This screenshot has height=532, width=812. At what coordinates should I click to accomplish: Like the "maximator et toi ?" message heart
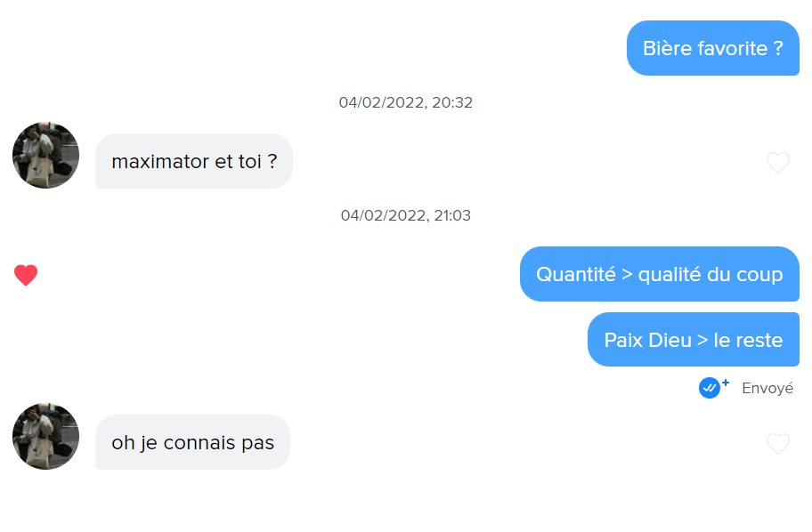coord(777,163)
